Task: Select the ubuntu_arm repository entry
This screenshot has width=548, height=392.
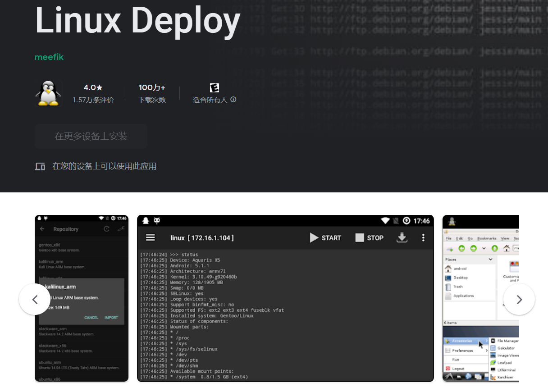Action: [82, 365]
